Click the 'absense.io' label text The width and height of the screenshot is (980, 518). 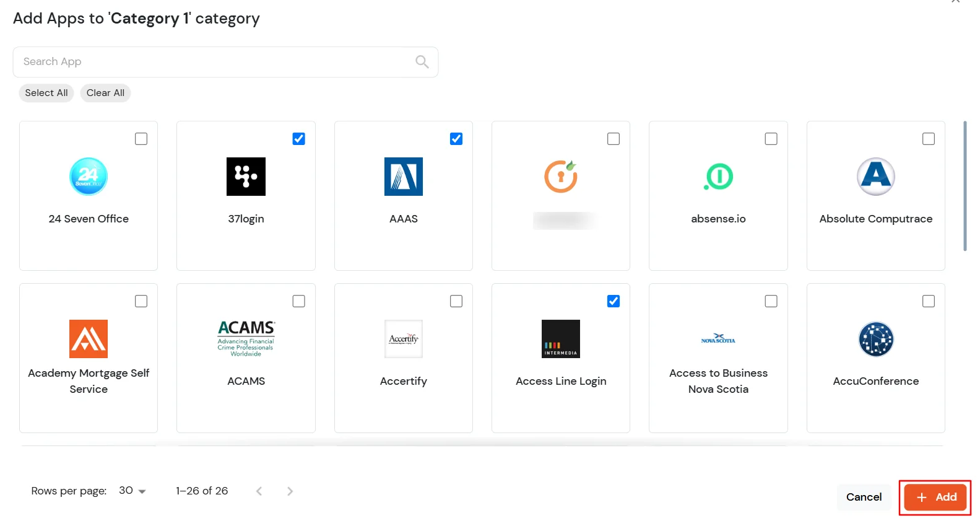(x=718, y=219)
